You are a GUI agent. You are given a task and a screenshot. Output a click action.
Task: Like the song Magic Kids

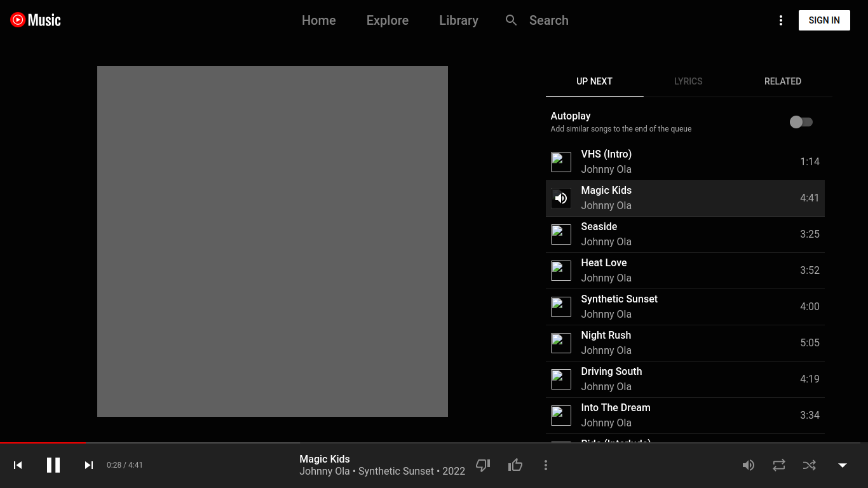515,465
